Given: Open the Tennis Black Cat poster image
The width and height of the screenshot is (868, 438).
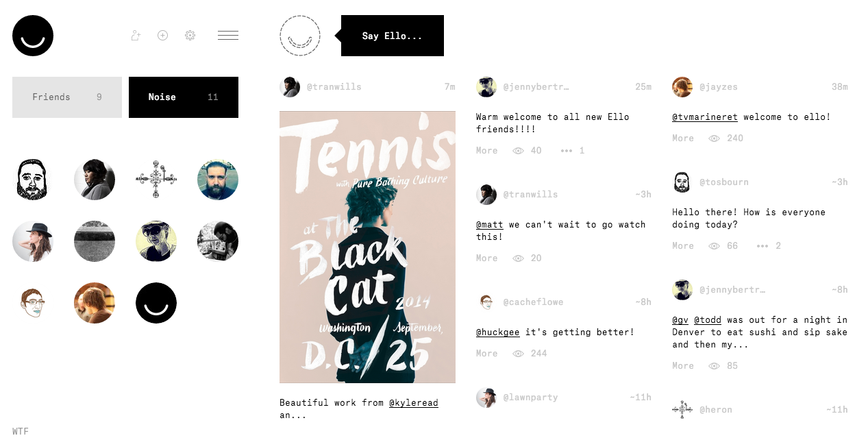Looking at the screenshot, I should [367, 247].
